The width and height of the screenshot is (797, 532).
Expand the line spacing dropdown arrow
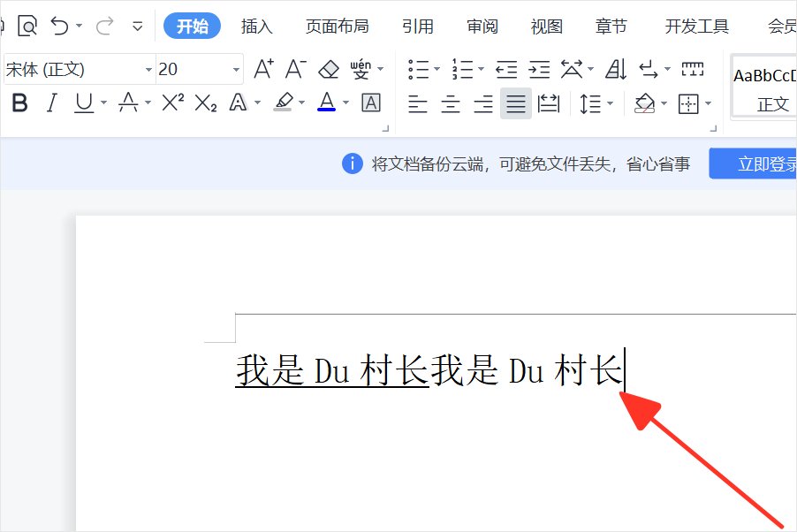[610, 103]
